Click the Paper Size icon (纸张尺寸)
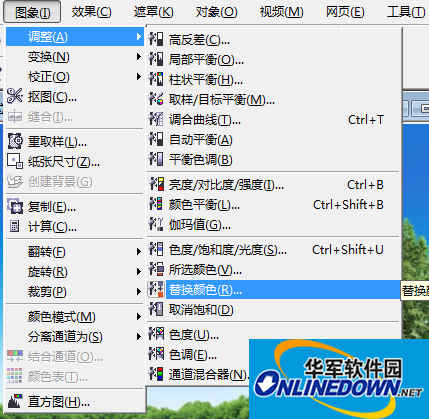This screenshot has height=419, width=429. pos(15,161)
